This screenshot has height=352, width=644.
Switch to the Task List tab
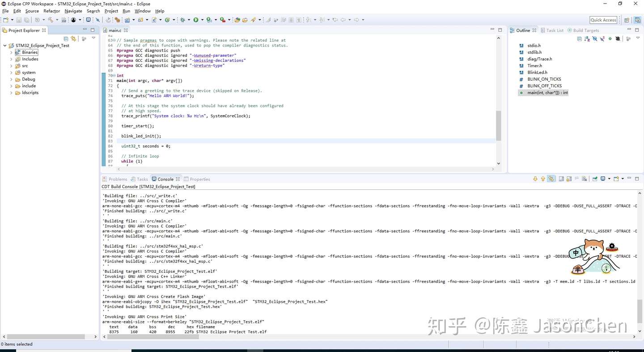pyautogui.click(x=552, y=30)
